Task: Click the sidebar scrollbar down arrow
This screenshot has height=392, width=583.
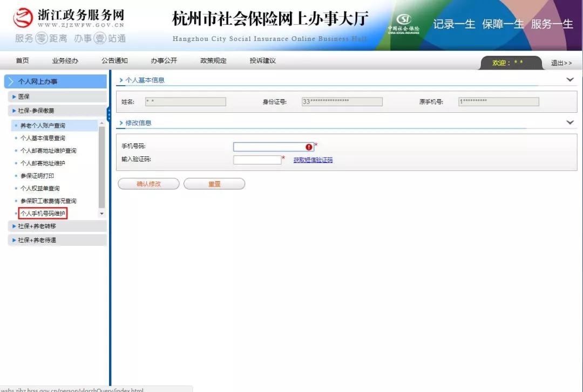Action: pyautogui.click(x=101, y=214)
